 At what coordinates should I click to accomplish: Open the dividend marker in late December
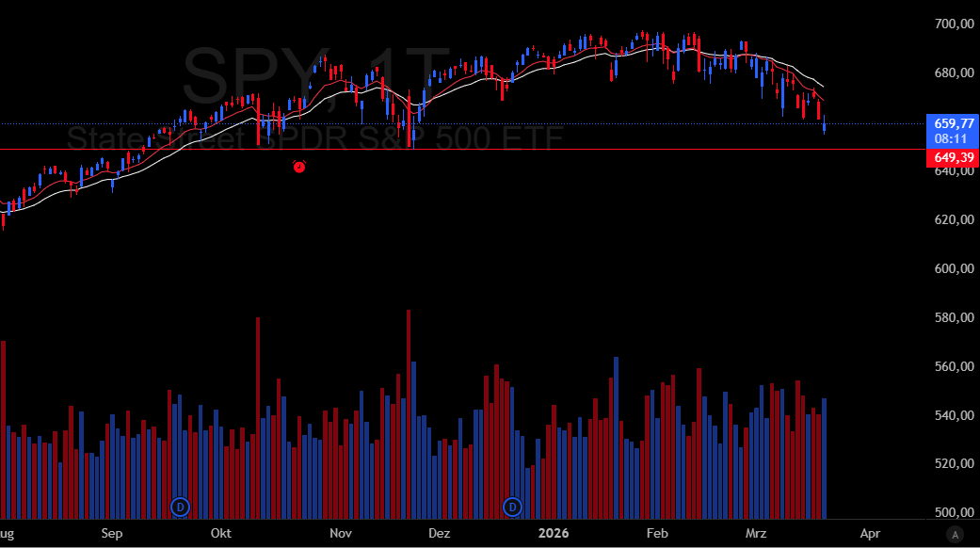point(512,507)
